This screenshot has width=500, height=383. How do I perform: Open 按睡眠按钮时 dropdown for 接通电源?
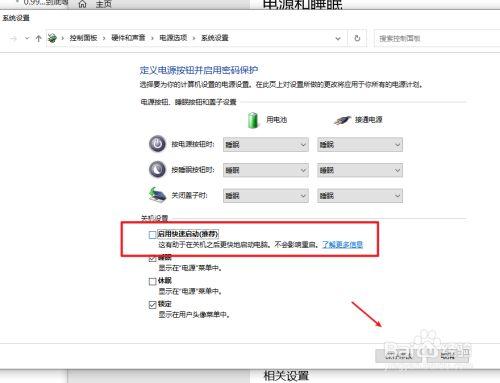point(360,170)
